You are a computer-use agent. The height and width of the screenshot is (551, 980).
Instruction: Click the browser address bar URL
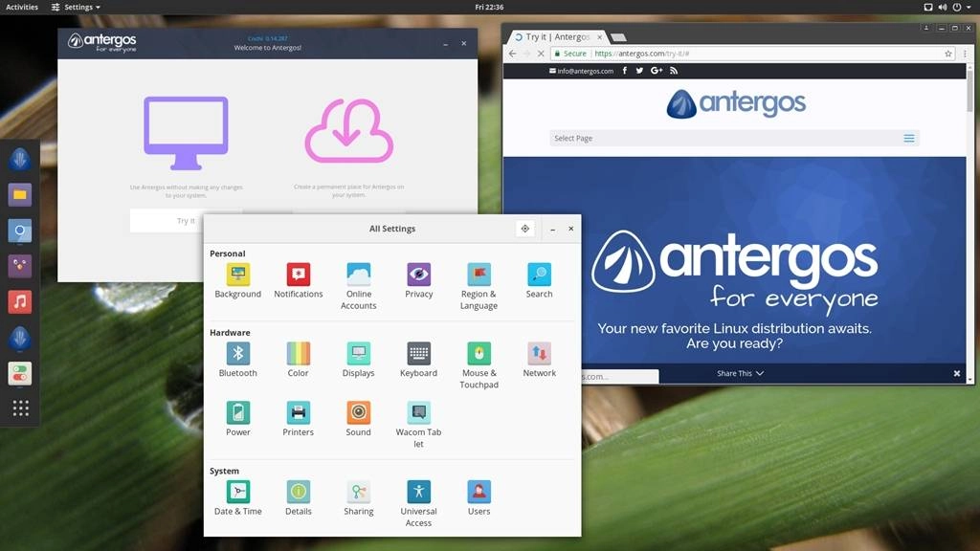tap(642, 54)
